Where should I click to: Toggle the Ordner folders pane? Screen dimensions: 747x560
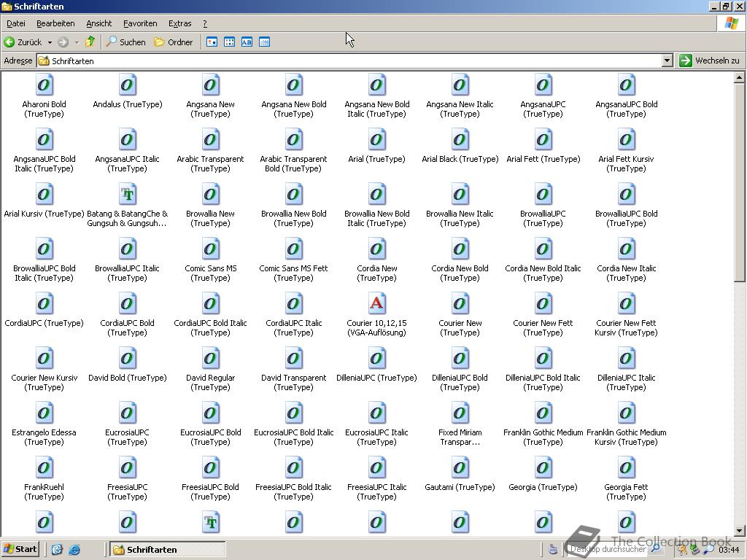pos(174,42)
